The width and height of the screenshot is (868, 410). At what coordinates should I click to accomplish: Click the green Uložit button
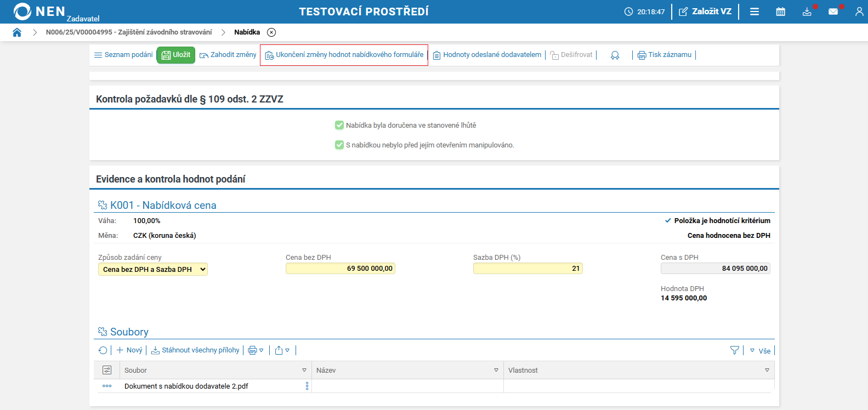176,55
